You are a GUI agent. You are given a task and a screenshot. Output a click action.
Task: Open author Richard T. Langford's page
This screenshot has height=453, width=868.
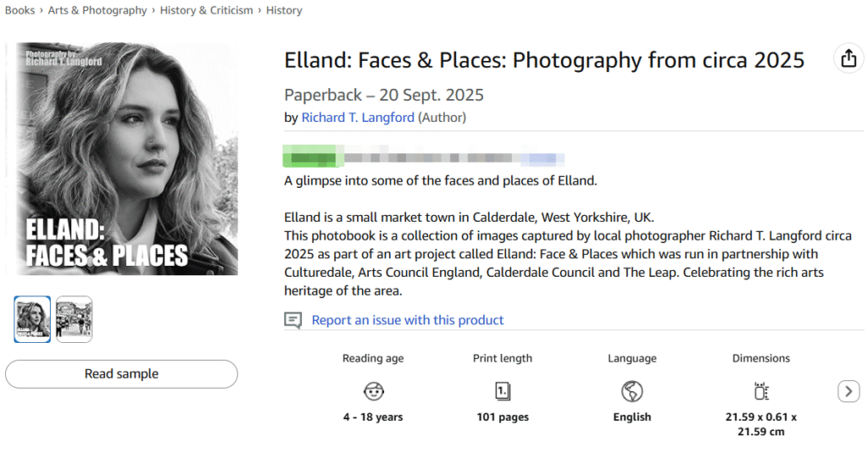(x=358, y=118)
